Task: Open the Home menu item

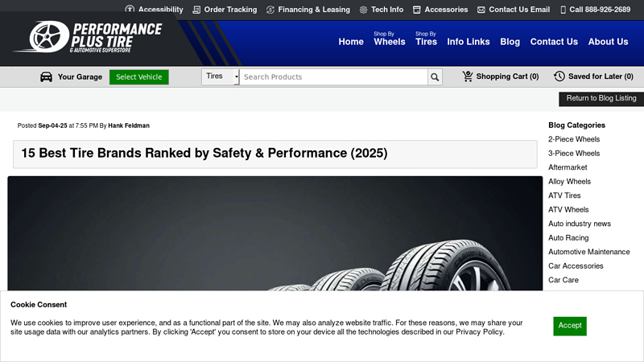Action: tap(351, 42)
